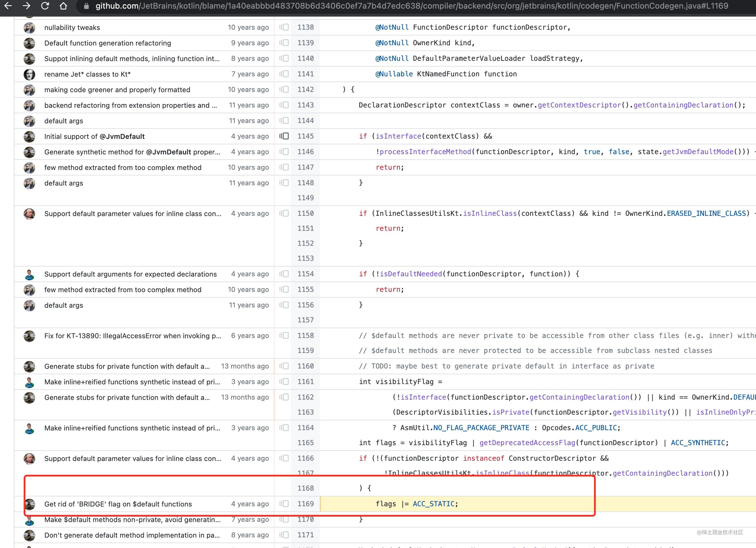
Task: Open 'Generate synthetic method for @JvmDefault' commit
Action: (132, 152)
